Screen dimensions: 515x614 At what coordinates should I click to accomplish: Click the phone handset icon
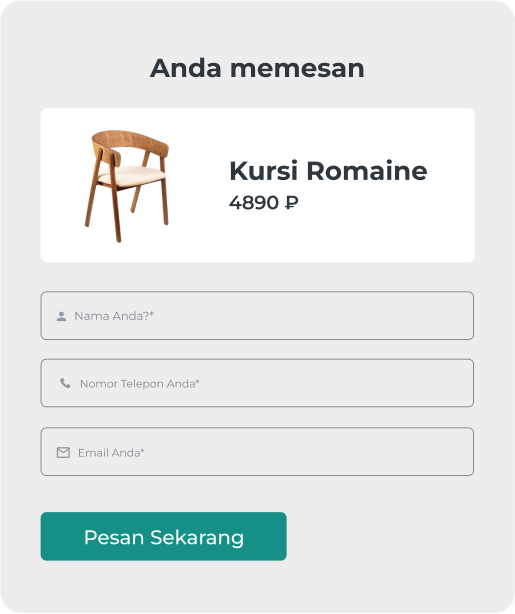click(x=65, y=383)
